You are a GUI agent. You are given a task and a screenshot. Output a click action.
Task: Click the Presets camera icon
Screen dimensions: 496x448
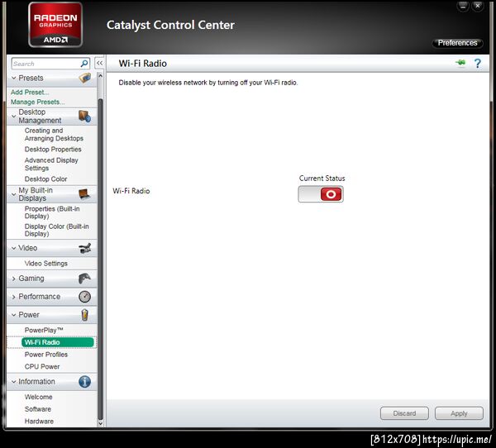pos(85,78)
